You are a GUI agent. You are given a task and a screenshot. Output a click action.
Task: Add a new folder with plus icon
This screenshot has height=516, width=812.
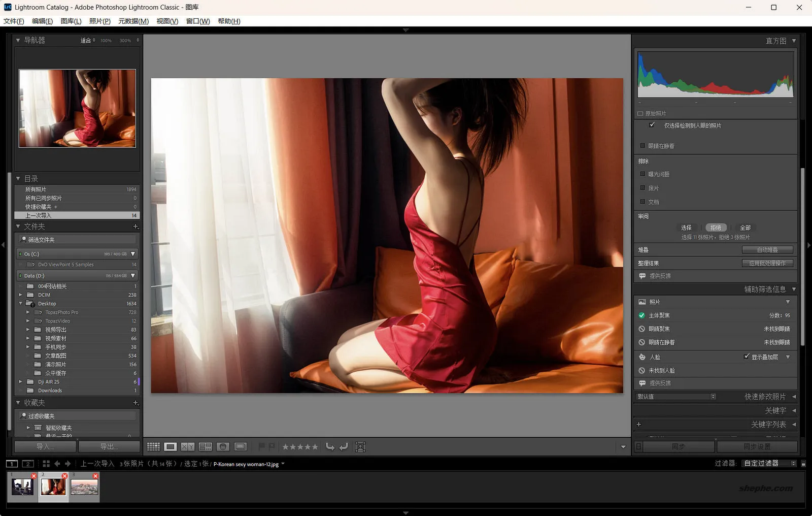136,227
